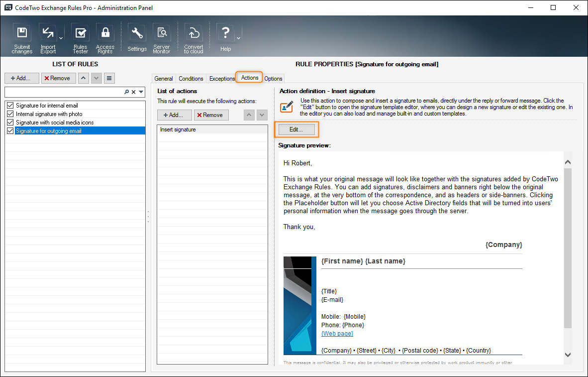Screen dimensions: 588x377
Task: Open the Server Monitor tool
Action: tap(162, 39)
